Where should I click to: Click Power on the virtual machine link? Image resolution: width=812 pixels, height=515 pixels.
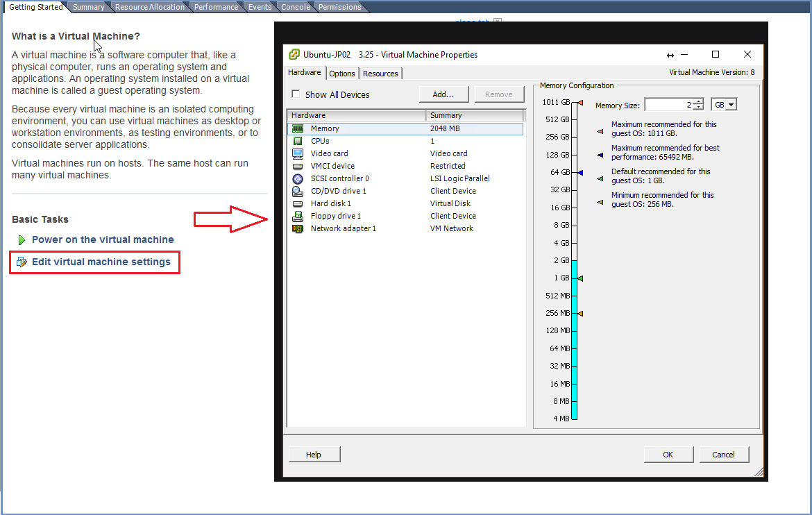[103, 240]
